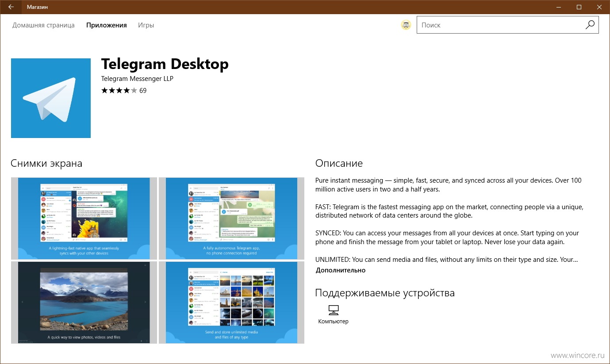Open the user account avatar
Viewport: 610px width, 364px height.
[406, 25]
